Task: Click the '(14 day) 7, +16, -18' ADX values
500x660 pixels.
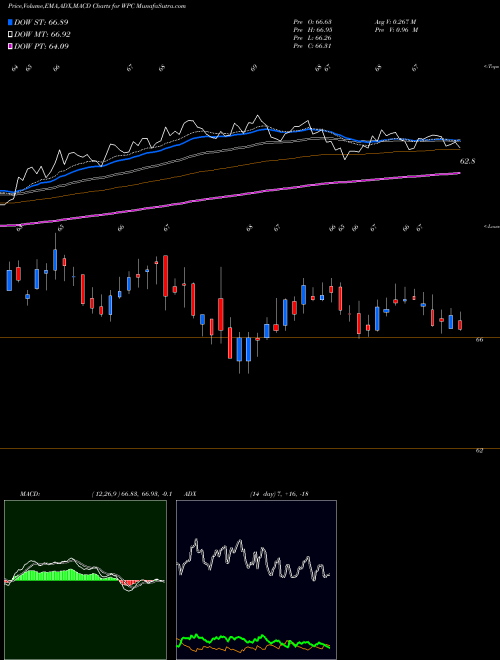Action: 278,494
